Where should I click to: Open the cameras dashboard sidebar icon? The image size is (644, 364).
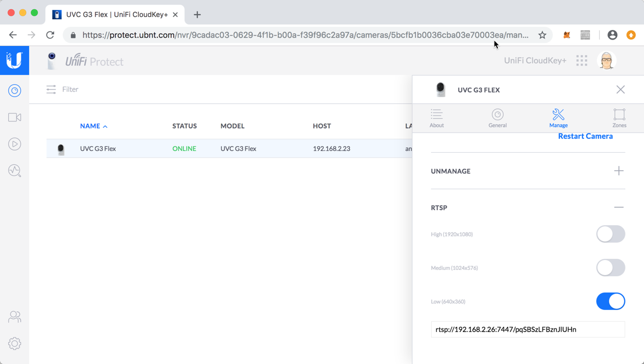pyautogui.click(x=15, y=91)
